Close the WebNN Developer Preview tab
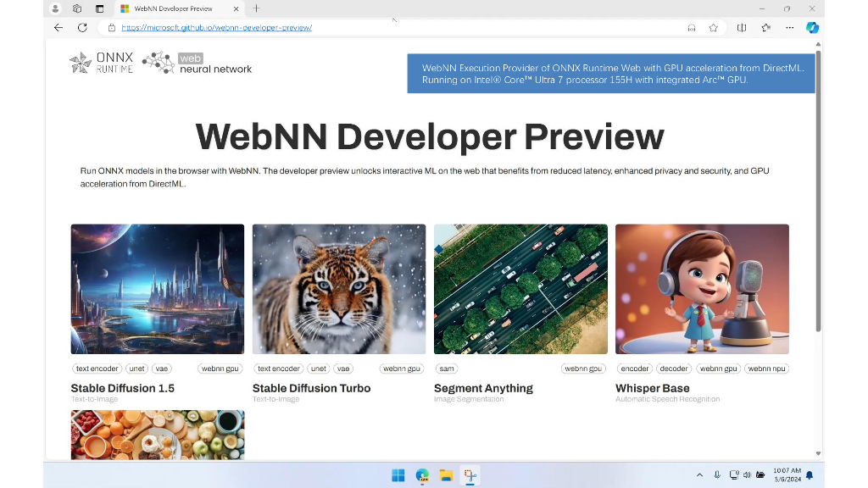 236,8
